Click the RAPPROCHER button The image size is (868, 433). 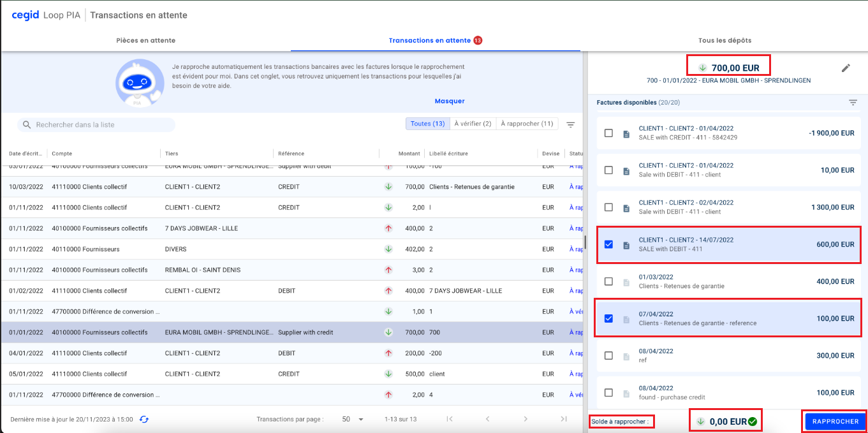pyautogui.click(x=835, y=422)
